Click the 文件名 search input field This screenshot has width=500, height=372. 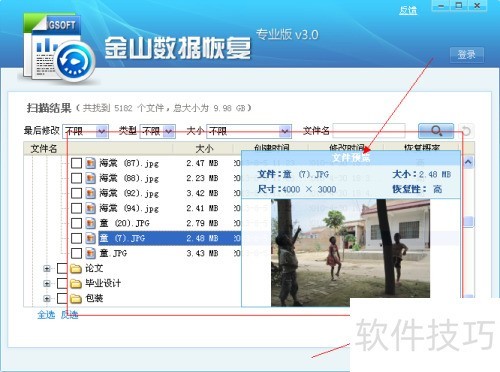[369, 131]
